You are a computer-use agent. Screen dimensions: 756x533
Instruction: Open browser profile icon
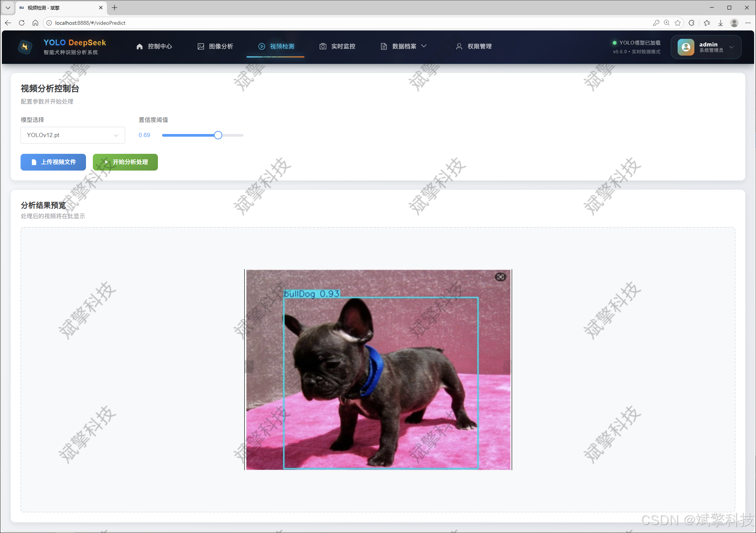tap(734, 23)
